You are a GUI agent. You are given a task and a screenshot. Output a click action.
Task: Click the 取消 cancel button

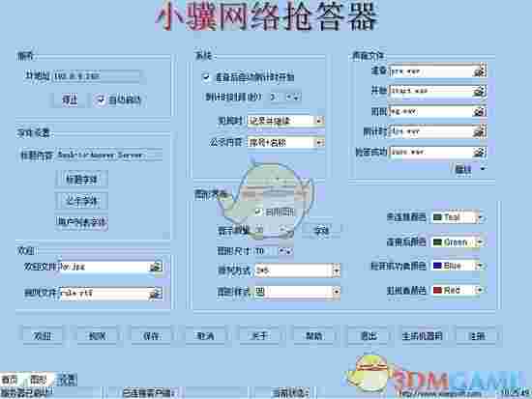[x=205, y=336]
